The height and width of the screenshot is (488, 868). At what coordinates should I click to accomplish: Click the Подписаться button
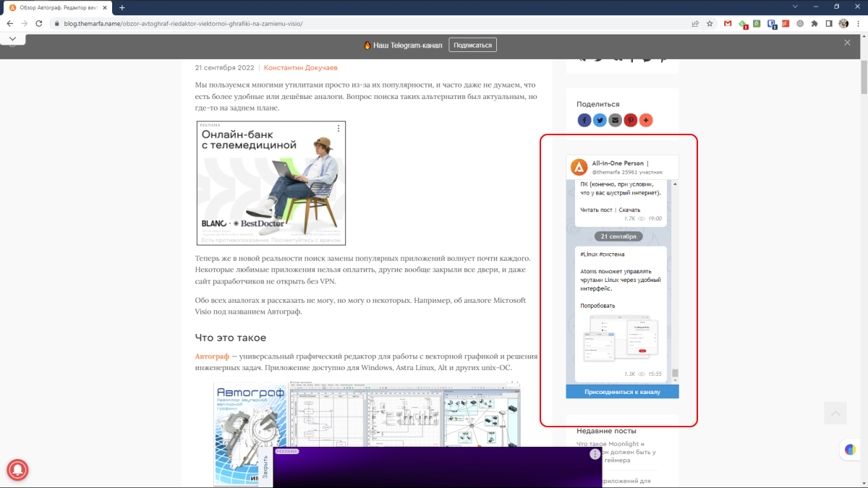(x=472, y=45)
